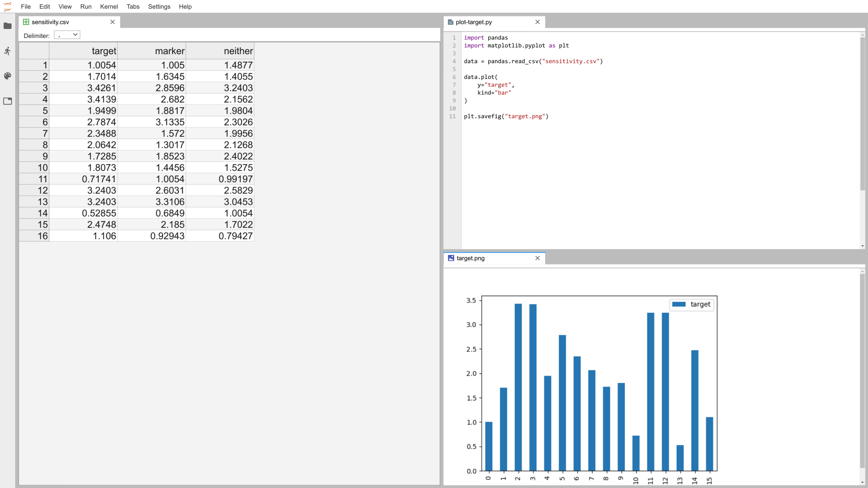
Task: Open the Run menu
Action: coord(86,7)
